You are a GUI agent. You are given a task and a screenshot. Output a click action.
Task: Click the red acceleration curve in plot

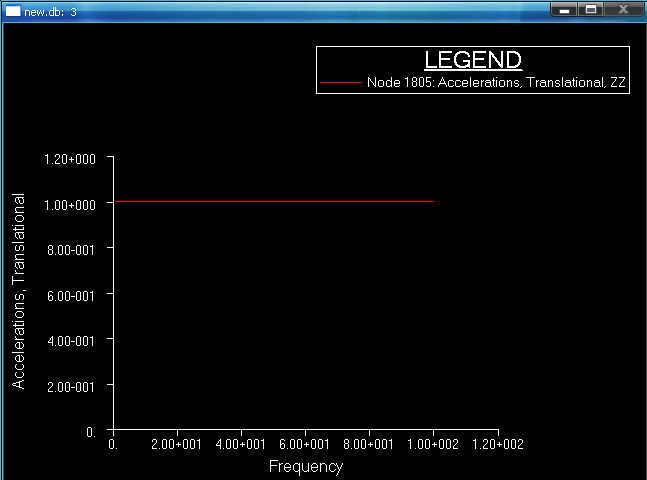pyautogui.click(x=275, y=201)
